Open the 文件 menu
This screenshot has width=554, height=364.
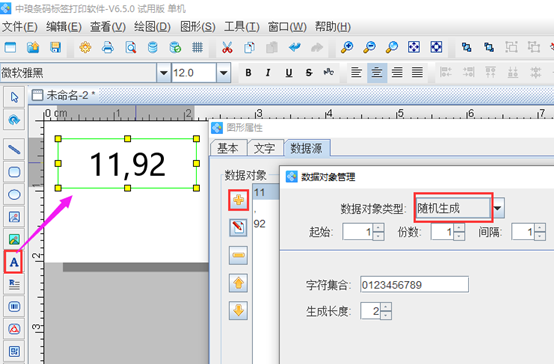(x=20, y=27)
